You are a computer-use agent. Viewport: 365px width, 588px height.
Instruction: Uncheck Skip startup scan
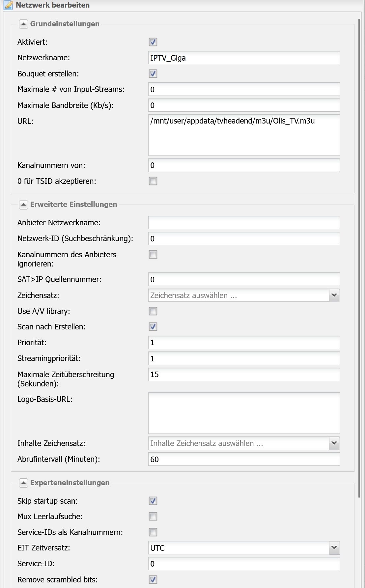(x=153, y=501)
